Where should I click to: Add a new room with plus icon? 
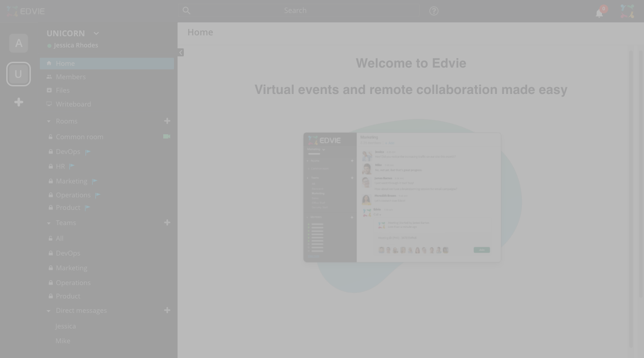pyautogui.click(x=167, y=121)
